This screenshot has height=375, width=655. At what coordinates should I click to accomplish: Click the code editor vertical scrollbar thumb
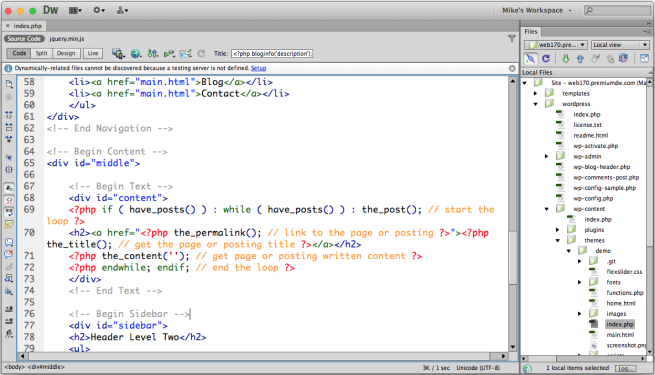coord(513,257)
